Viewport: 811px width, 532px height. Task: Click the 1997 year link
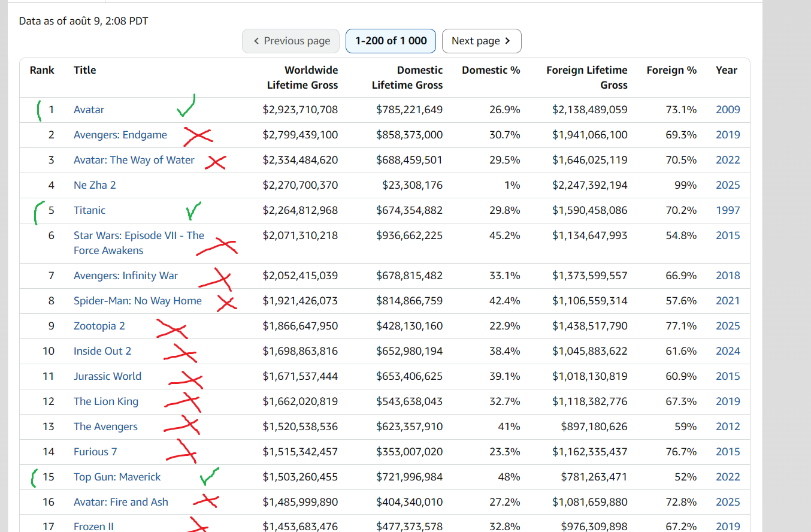728,210
